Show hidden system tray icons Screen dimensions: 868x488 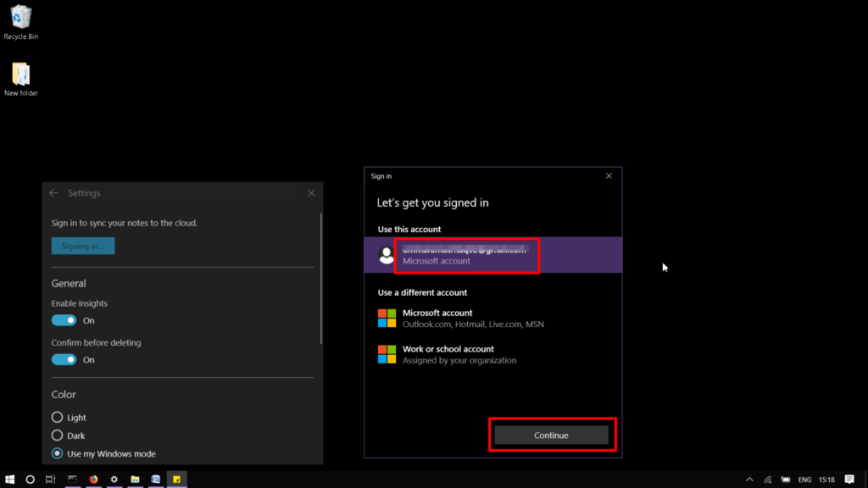(749, 480)
